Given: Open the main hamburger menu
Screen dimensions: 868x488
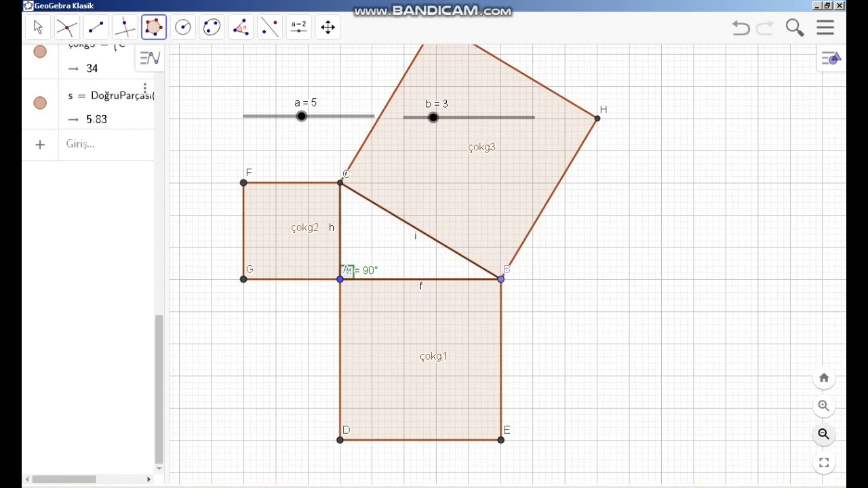Looking at the screenshot, I should (825, 28).
